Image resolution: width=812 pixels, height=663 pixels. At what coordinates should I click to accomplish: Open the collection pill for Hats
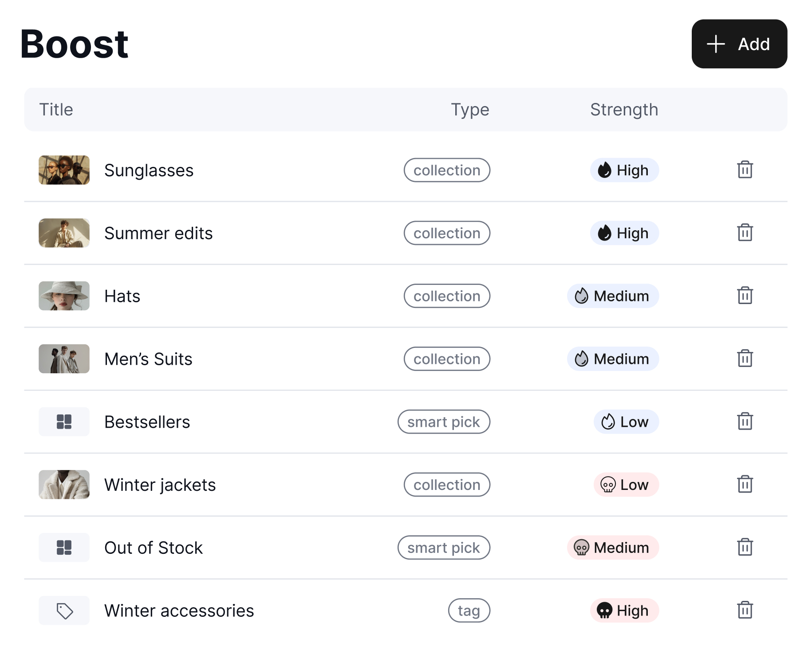point(447,296)
